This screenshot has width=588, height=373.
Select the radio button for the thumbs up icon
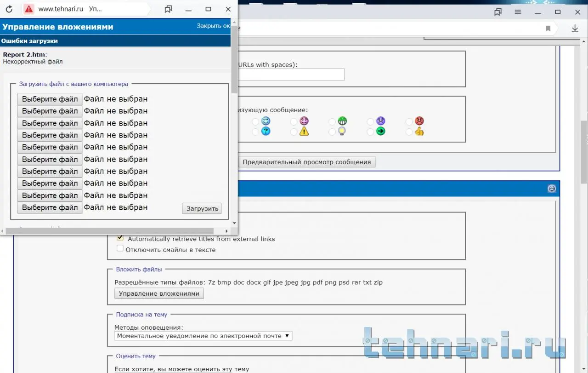pyautogui.click(x=409, y=132)
